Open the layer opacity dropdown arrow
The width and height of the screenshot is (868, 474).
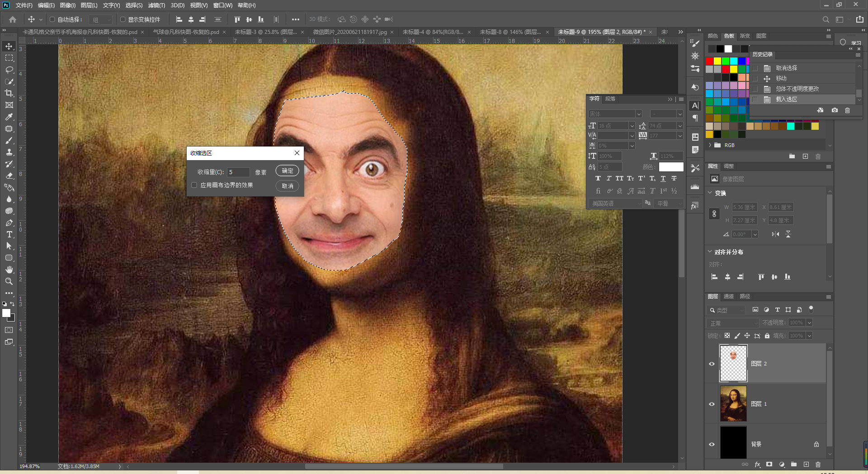809,322
